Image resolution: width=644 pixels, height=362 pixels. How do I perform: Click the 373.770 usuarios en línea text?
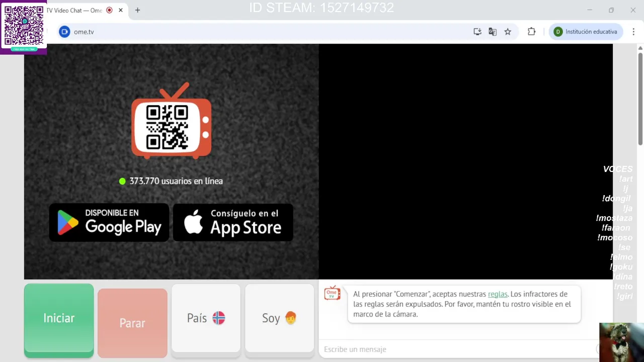click(176, 181)
